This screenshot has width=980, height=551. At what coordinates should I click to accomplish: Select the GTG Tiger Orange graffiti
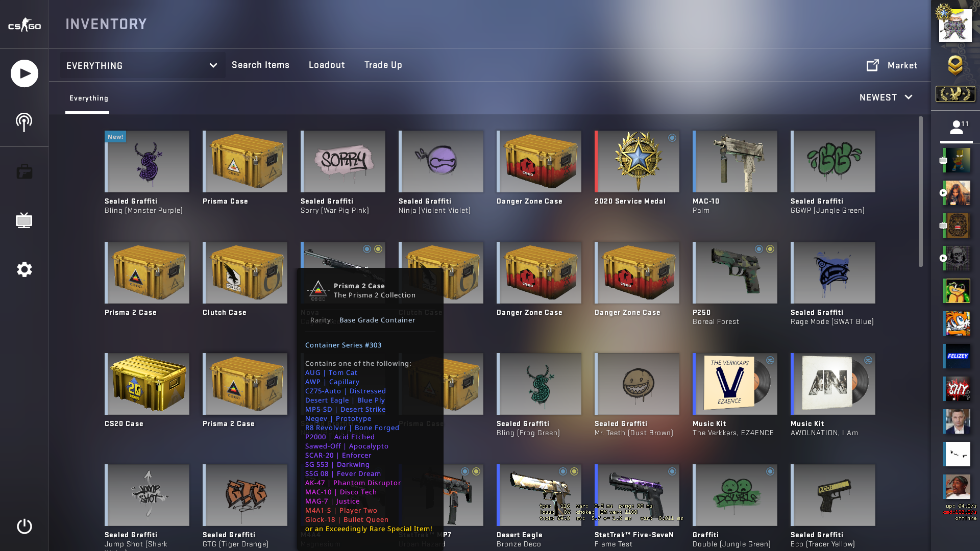[x=245, y=495]
